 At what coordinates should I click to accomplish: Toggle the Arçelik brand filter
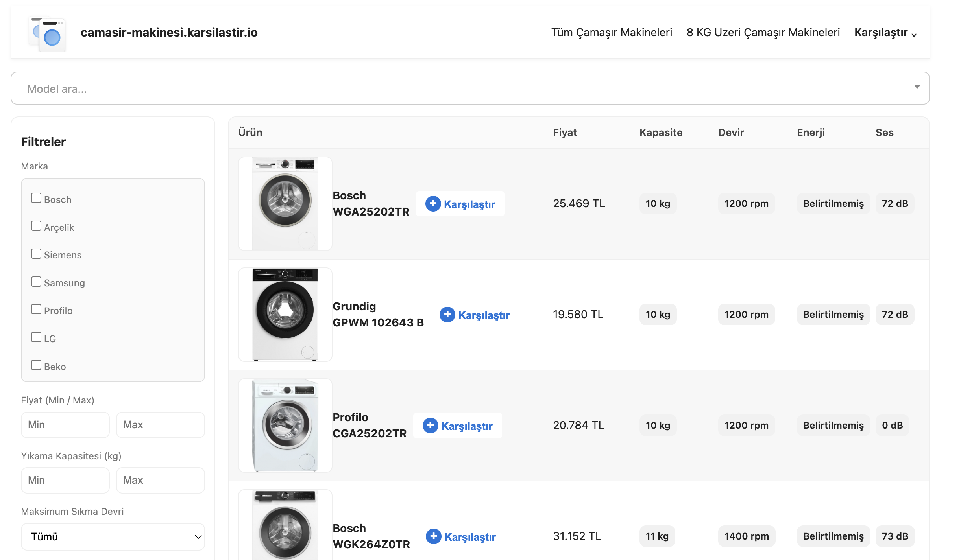pyautogui.click(x=36, y=226)
